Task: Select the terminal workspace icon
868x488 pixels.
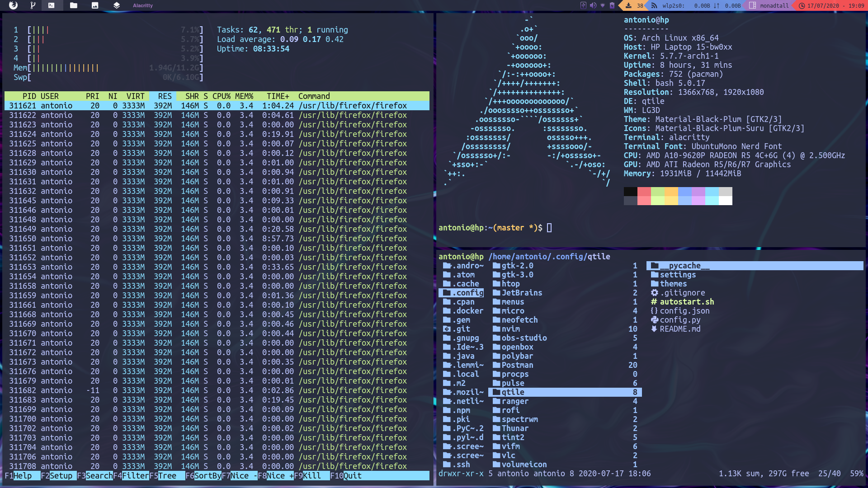Action: [x=52, y=5]
